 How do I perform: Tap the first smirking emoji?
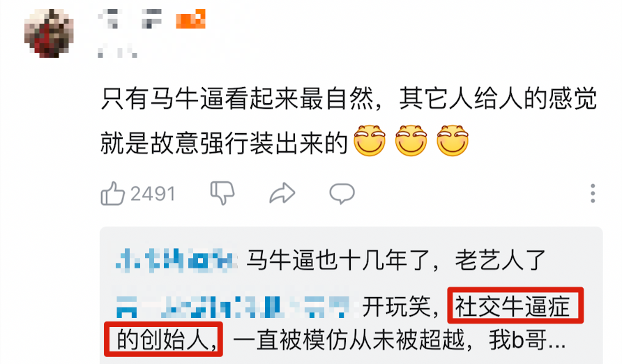pyautogui.click(x=370, y=141)
